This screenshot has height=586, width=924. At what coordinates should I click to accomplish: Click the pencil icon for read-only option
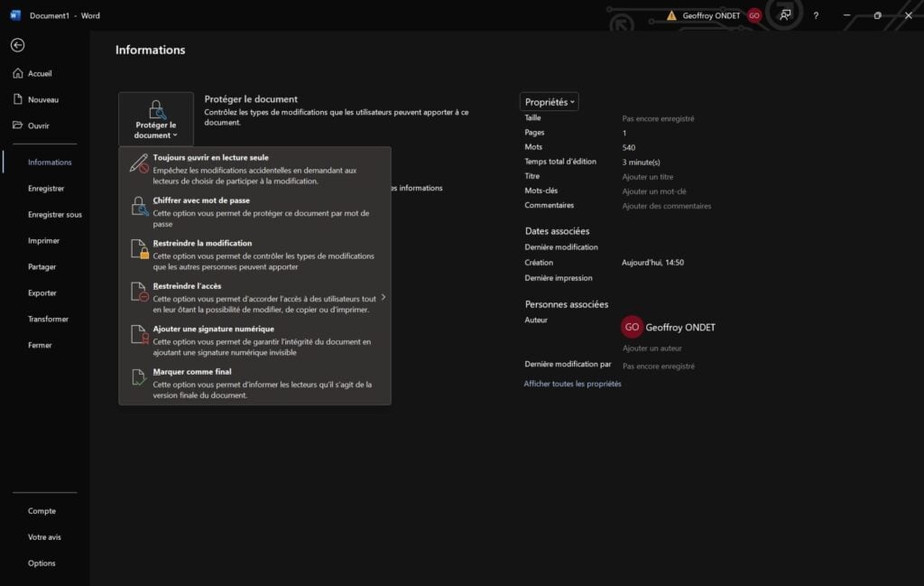coord(139,163)
